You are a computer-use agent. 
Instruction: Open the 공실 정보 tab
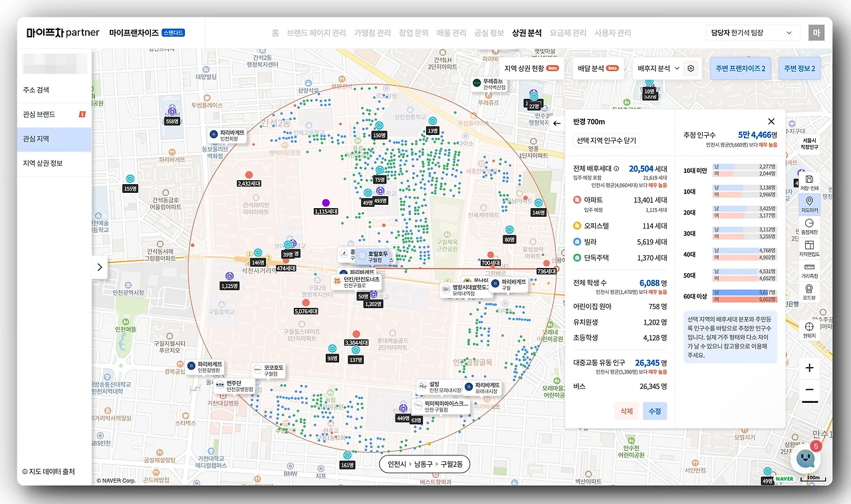tap(489, 33)
